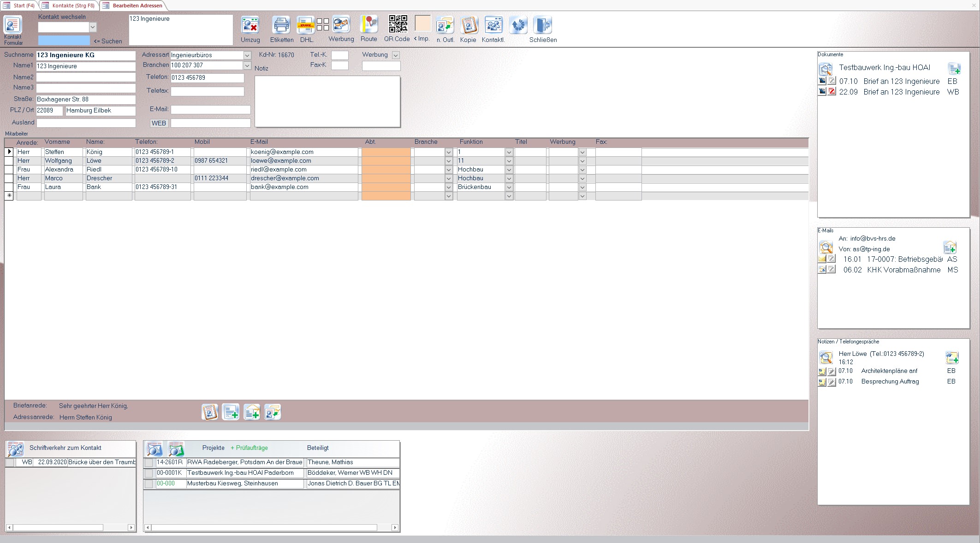Expand Funktion dropdown for Laura Bank
Viewport: 980px width, 543px height.
point(509,187)
